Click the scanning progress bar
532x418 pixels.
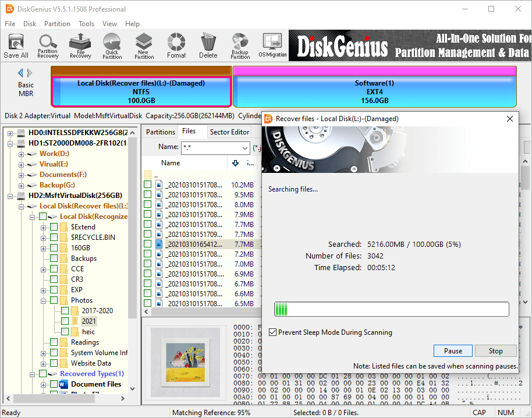[392, 309]
